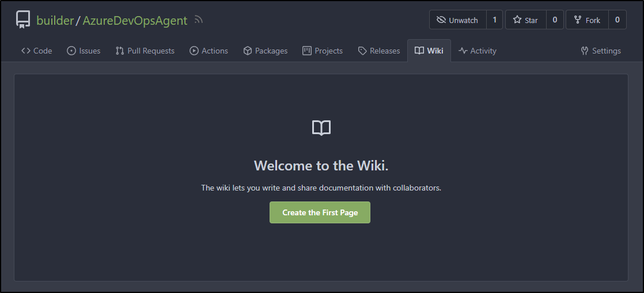Image resolution: width=644 pixels, height=293 pixels.
Task: View the Activity tab
Action: pyautogui.click(x=478, y=51)
